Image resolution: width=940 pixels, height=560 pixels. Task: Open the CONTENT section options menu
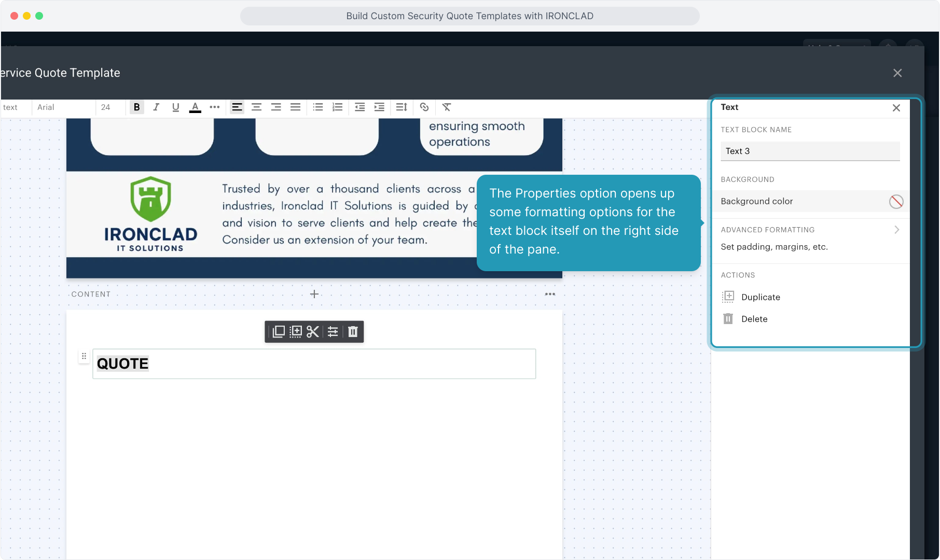point(550,294)
